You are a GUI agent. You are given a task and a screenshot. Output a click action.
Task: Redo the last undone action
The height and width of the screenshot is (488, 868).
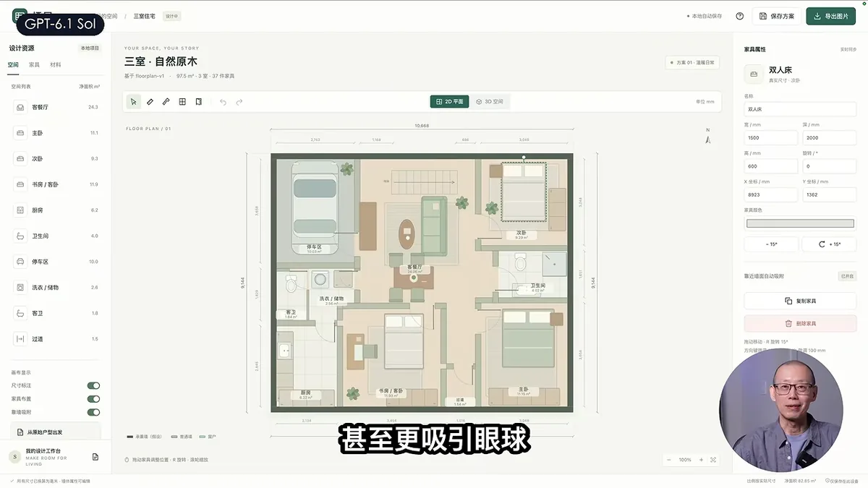239,102
